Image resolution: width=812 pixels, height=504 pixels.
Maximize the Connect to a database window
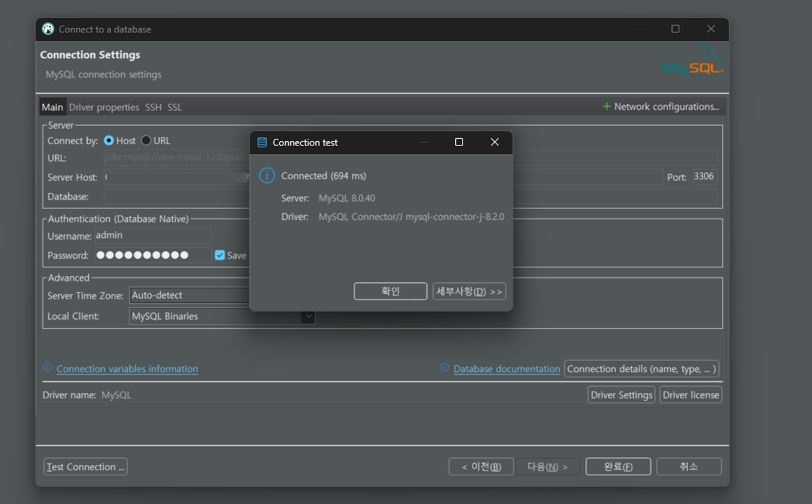pos(675,29)
